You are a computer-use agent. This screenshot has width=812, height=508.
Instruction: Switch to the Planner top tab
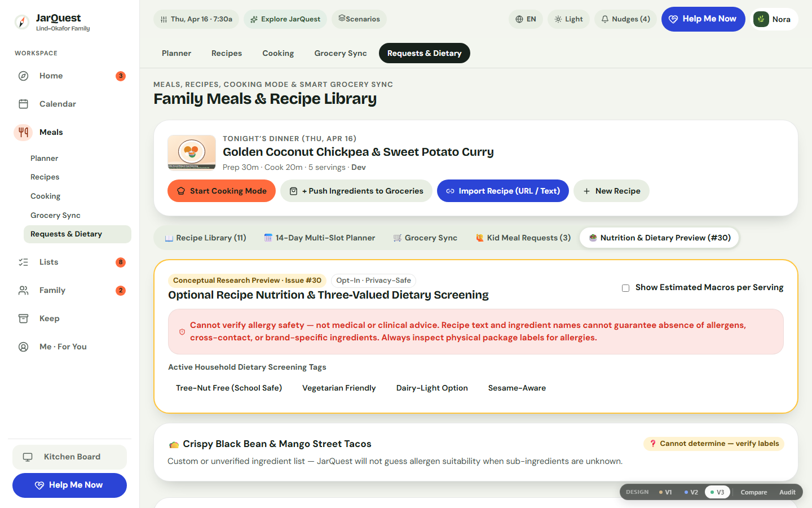[176, 53]
